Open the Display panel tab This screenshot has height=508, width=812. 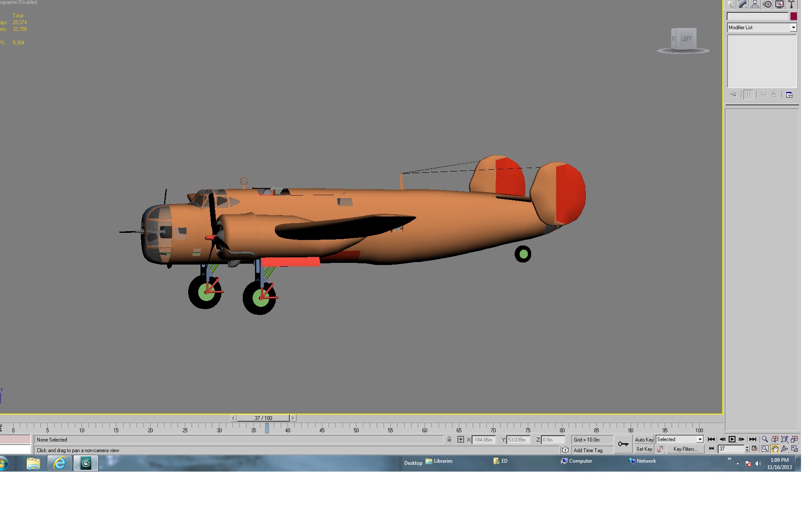(779, 4)
